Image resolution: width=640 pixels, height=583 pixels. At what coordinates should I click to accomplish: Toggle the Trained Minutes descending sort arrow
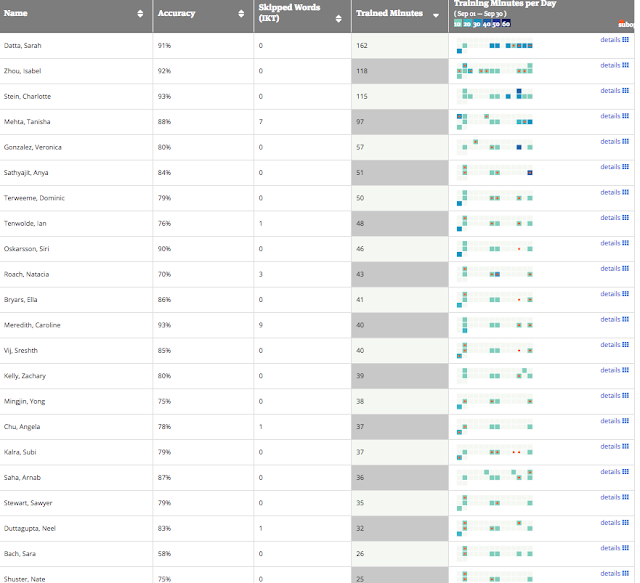(x=436, y=16)
